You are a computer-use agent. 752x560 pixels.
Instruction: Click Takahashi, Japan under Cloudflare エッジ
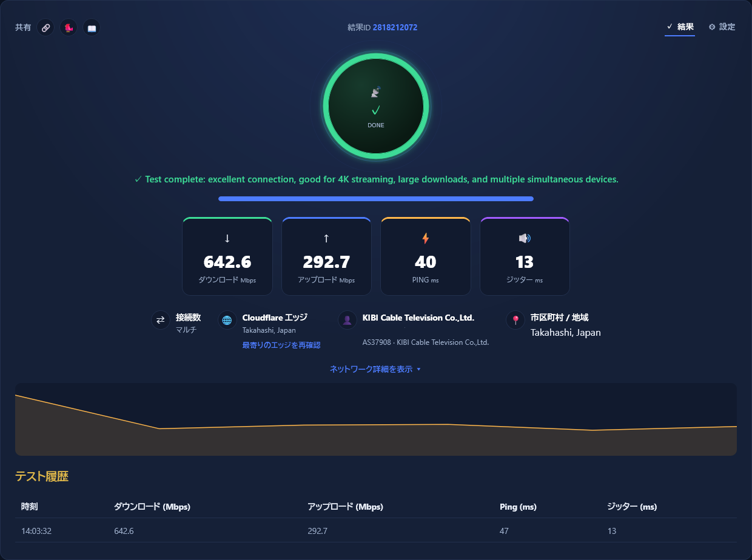pos(269,330)
